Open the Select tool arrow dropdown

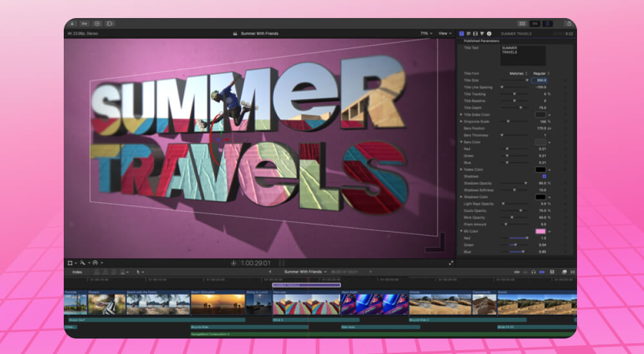point(140,272)
